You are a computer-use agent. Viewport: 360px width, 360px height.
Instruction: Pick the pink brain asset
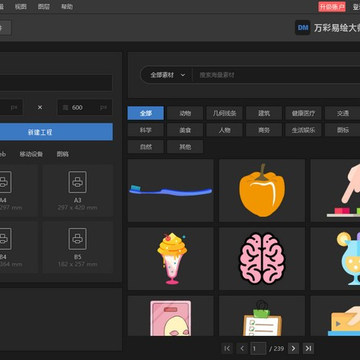tap(262, 259)
